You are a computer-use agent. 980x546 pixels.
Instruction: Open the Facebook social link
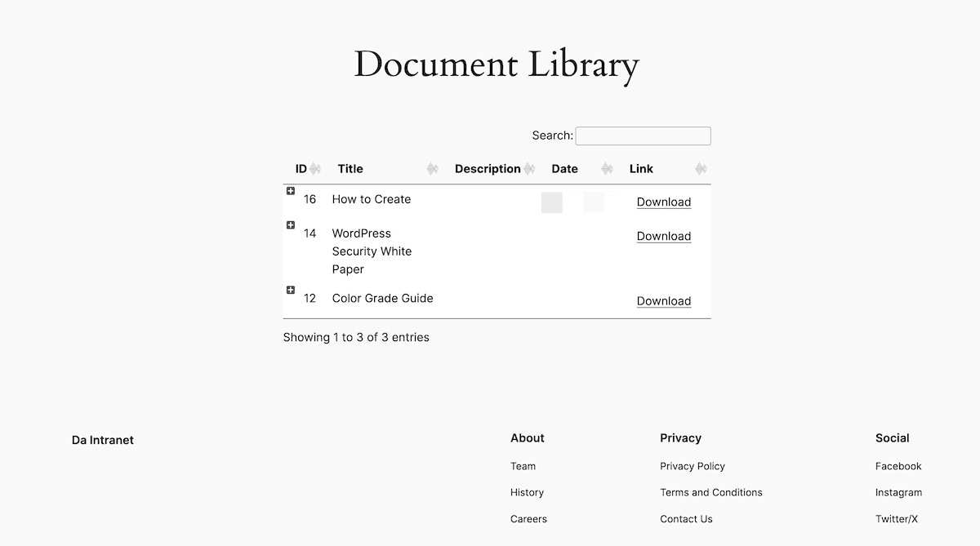tap(898, 466)
